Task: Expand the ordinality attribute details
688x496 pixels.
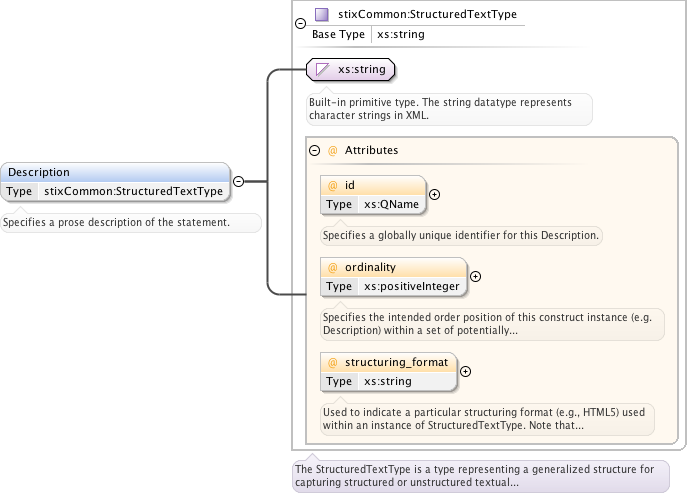Action: [x=475, y=277]
